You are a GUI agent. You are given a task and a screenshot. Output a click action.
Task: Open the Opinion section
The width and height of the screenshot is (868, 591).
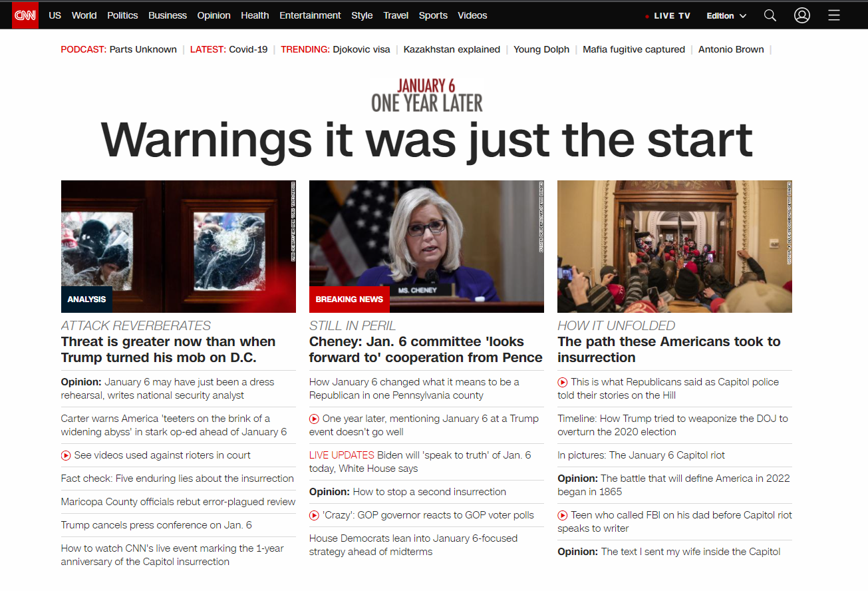pyautogui.click(x=214, y=15)
